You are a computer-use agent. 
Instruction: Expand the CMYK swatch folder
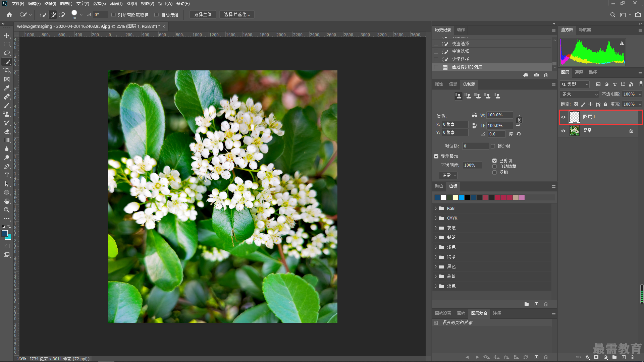point(436,218)
